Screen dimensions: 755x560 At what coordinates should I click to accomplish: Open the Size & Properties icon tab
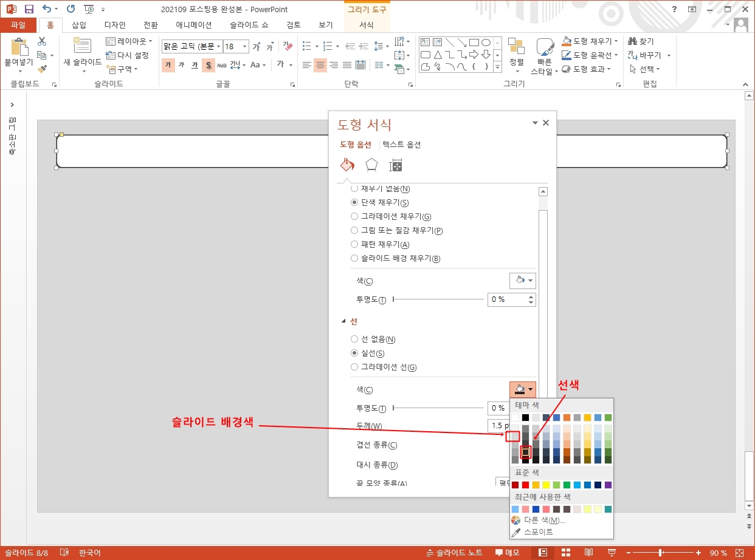pos(396,165)
